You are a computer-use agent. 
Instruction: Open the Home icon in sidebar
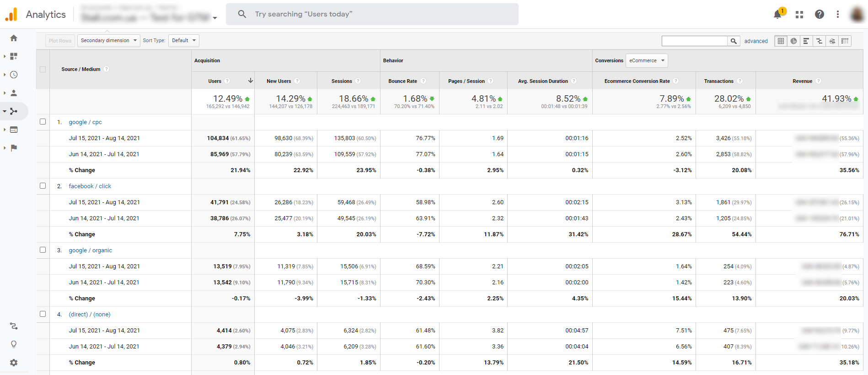(x=14, y=38)
